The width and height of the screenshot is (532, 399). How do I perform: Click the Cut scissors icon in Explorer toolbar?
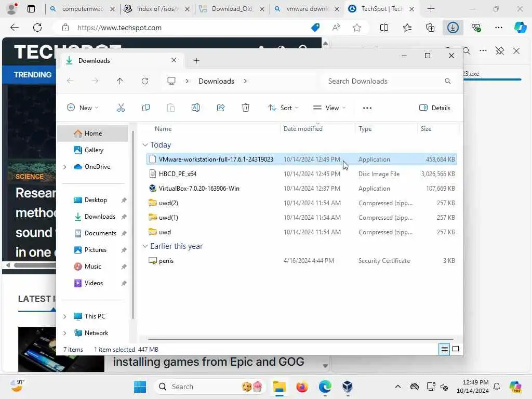tap(121, 108)
